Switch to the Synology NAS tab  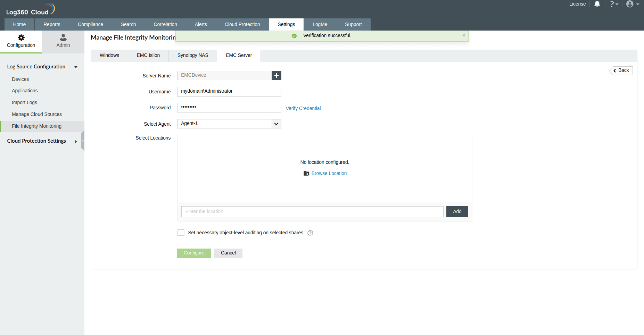193,55
